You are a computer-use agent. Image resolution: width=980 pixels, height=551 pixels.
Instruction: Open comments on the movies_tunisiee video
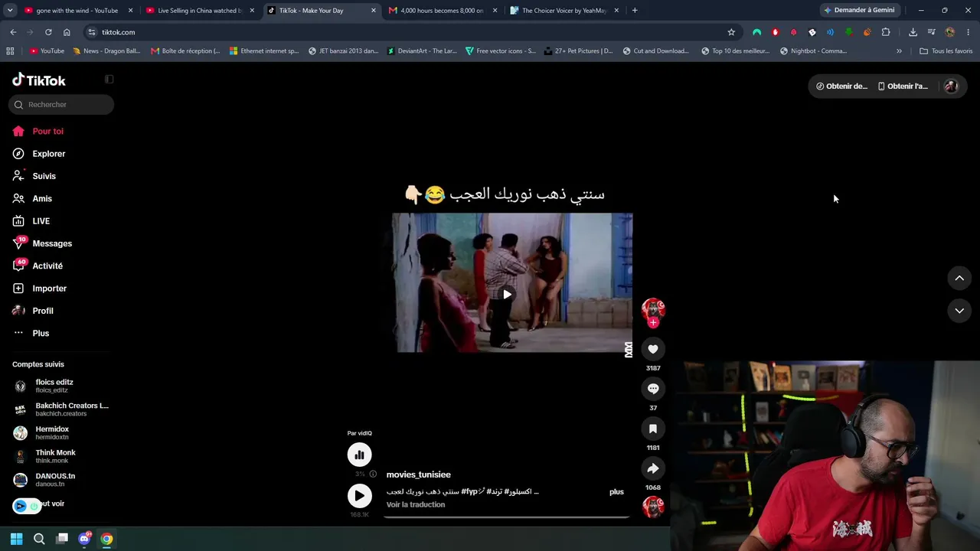pyautogui.click(x=653, y=389)
